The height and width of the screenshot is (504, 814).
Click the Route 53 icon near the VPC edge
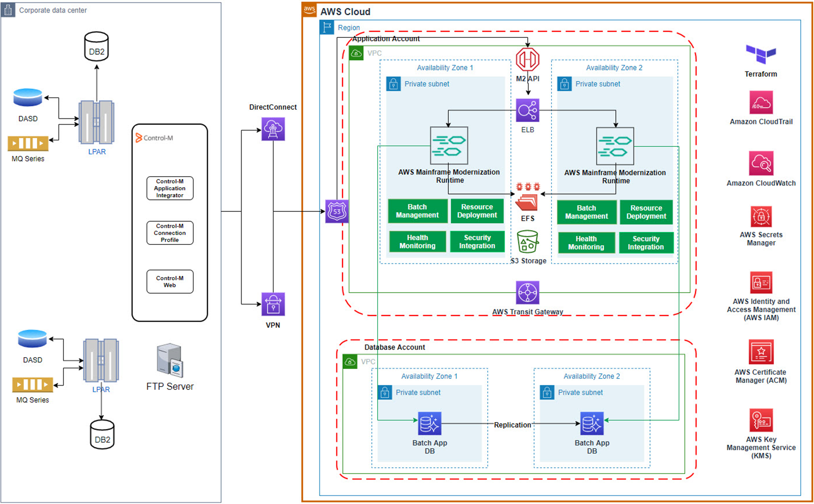click(x=337, y=211)
